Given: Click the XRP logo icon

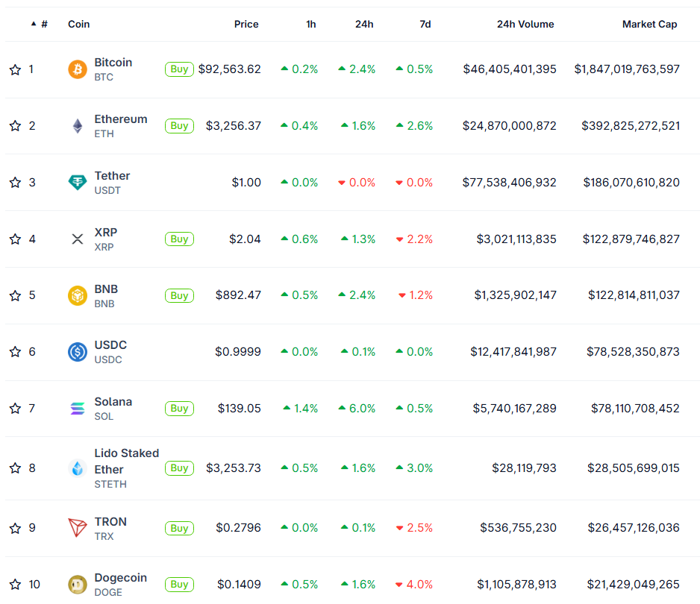Looking at the screenshot, I should (78, 239).
